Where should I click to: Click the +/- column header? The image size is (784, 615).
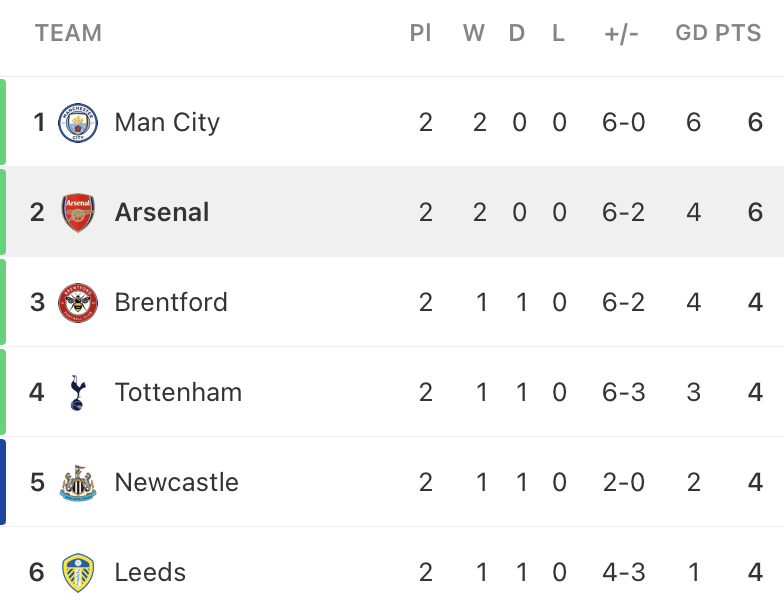[x=622, y=34]
